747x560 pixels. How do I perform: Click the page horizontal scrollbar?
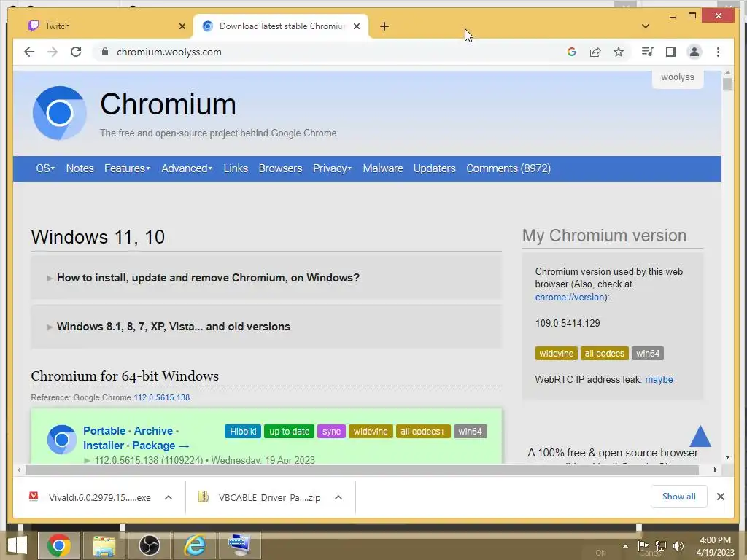tap(362, 470)
